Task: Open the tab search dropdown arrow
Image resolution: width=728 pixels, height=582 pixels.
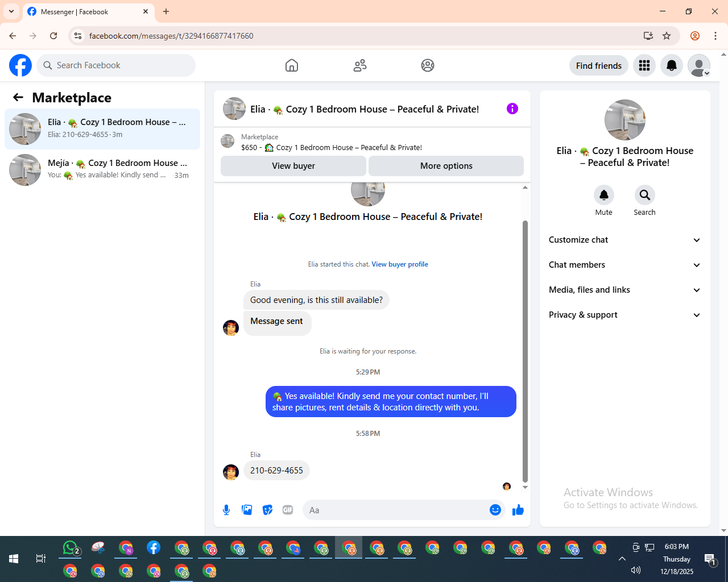Action: click(x=11, y=11)
